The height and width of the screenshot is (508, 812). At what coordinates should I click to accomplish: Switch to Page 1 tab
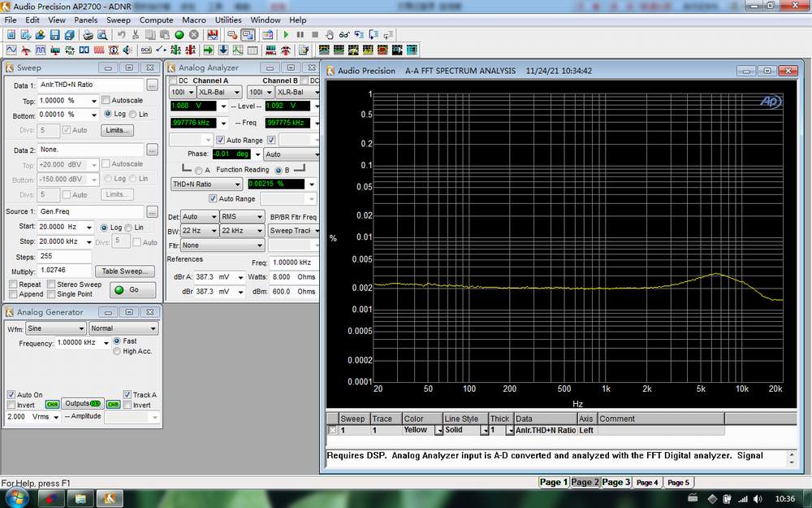click(554, 482)
